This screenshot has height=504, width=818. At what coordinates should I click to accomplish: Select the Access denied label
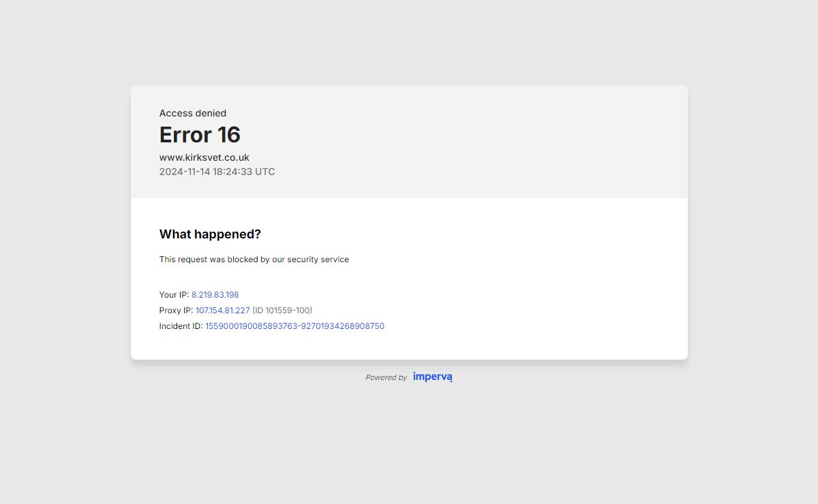tap(192, 113)
